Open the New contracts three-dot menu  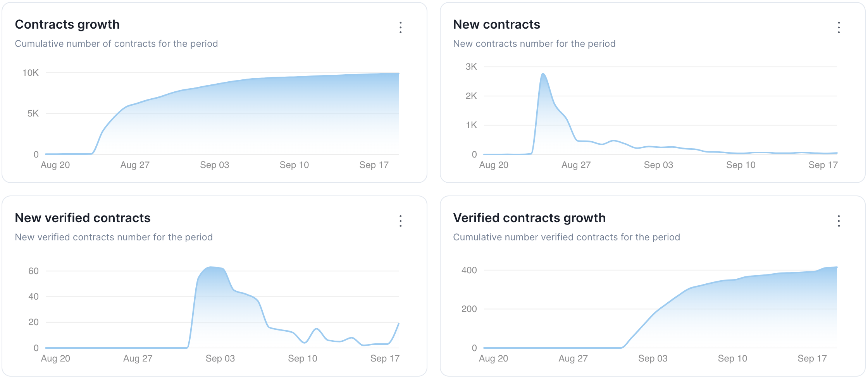tap(839, 27)
